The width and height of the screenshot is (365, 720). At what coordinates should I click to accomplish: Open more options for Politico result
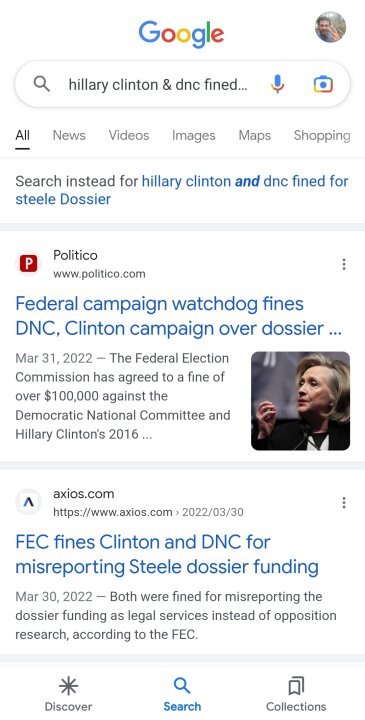[x=344, y=264]
